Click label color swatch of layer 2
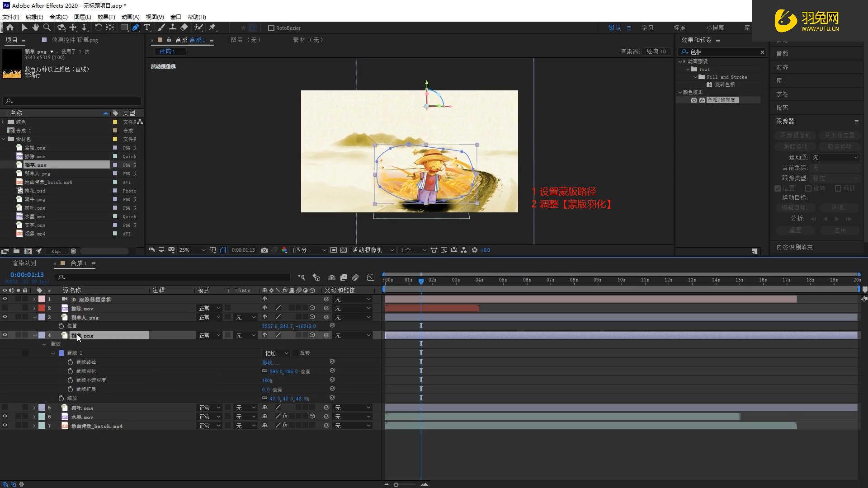 click(42, 308)
